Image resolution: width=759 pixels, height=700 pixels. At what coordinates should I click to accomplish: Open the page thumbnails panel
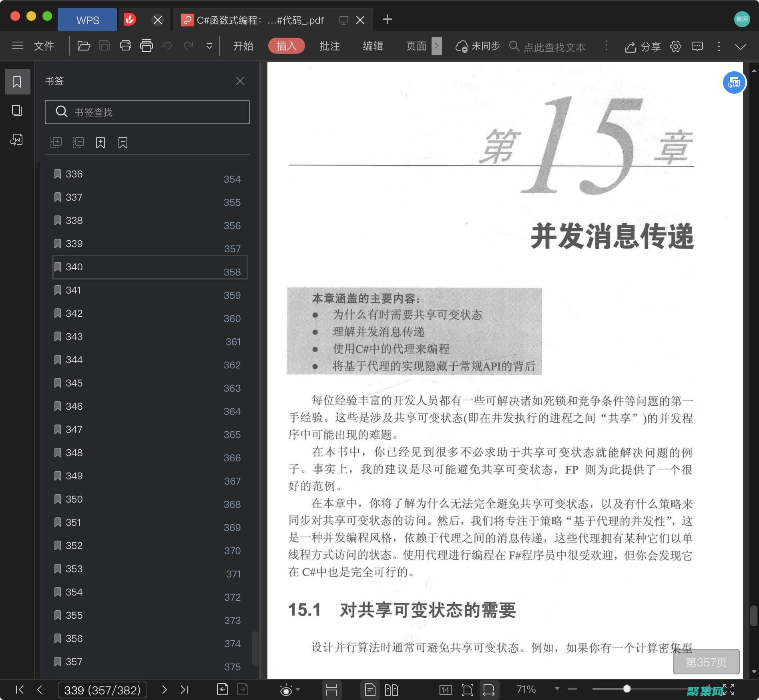point(17,111)
